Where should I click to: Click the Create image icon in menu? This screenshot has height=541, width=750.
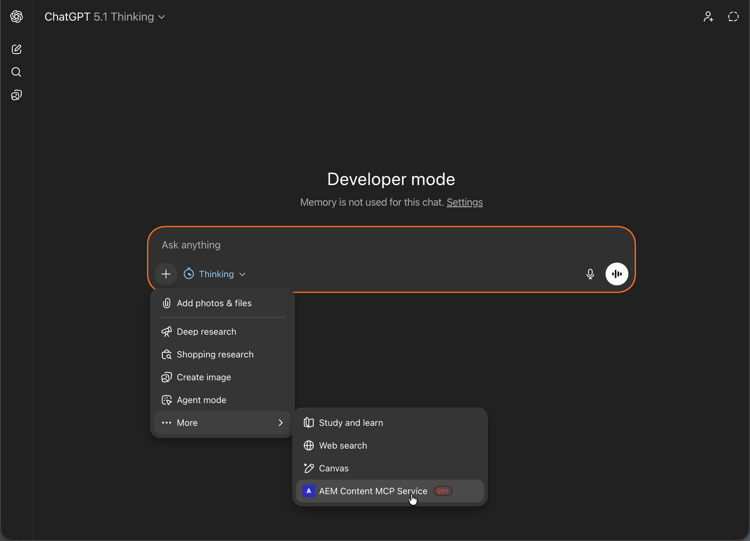click(x=166, y=377)
